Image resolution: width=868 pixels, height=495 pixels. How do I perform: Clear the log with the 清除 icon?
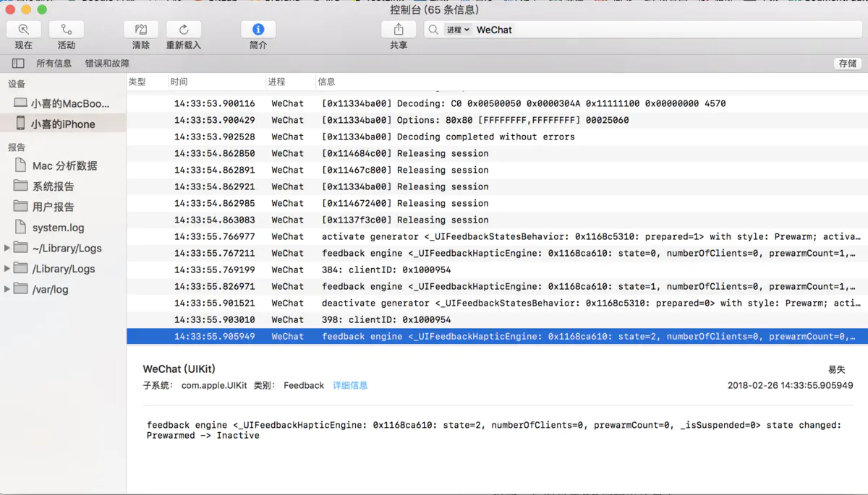pyautogui.click(x=141, y=30)
